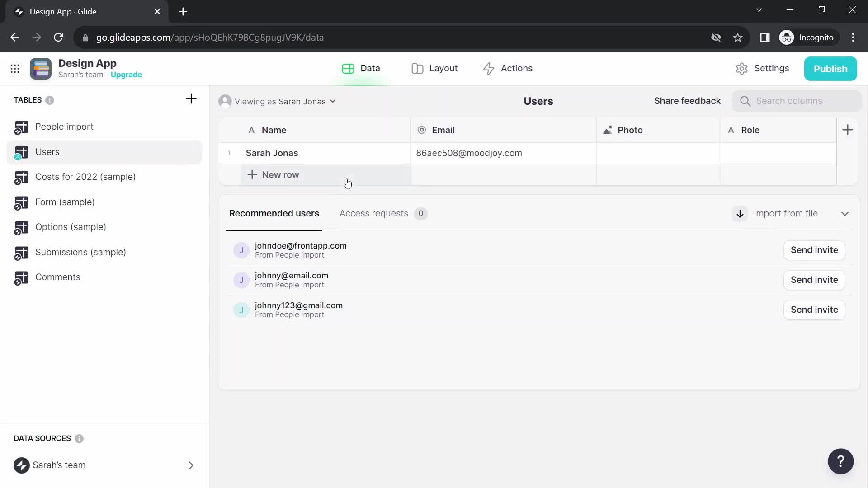Click the Add column plus icon
Screen dimensions: 868x488
coord(847,130)
